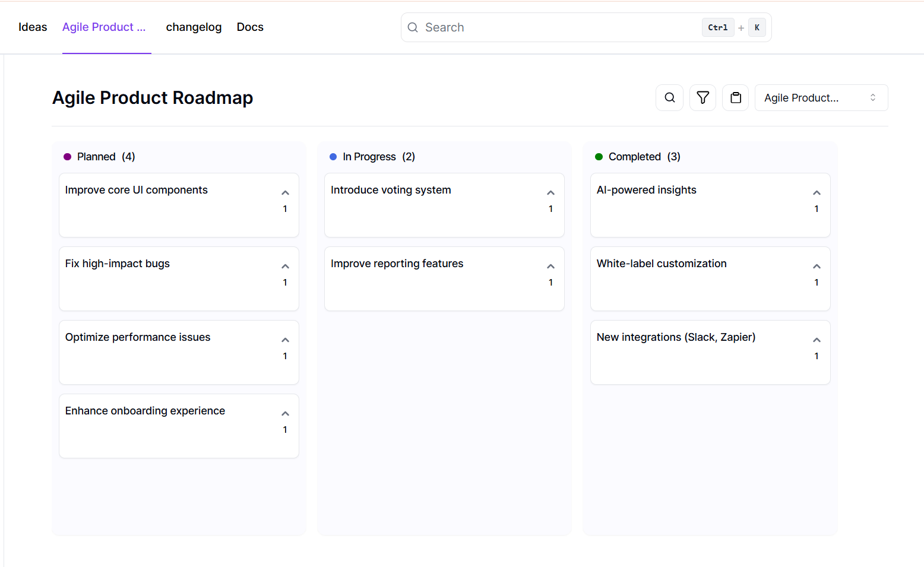Image resolution: width=924 pixels, height=567 pixels.
Task: Focus the top Search input field
Action: point(586,27)
